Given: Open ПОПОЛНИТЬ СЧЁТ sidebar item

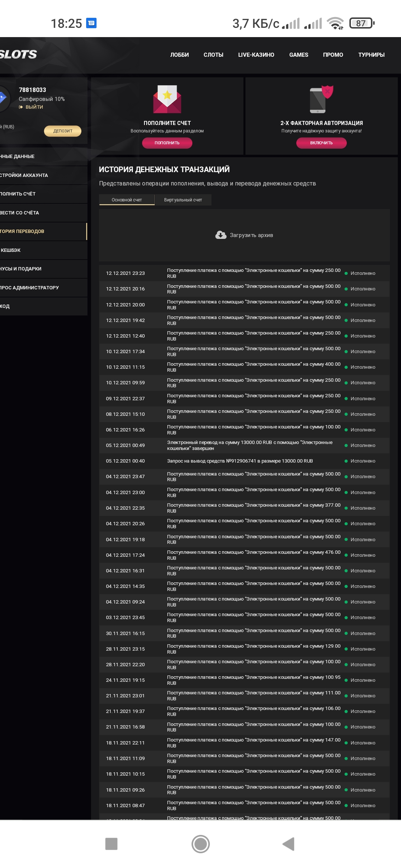Looking at the screenshot, I should tap(43, 194).
